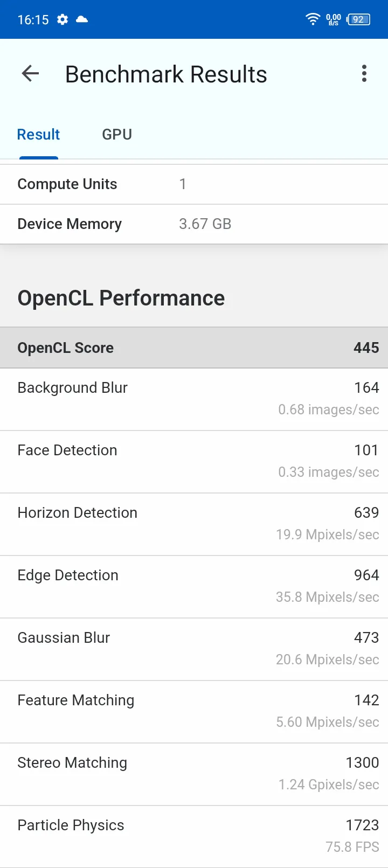
Task: Tap the Wi-Fi status icon
Action: (x=313, y=19)
